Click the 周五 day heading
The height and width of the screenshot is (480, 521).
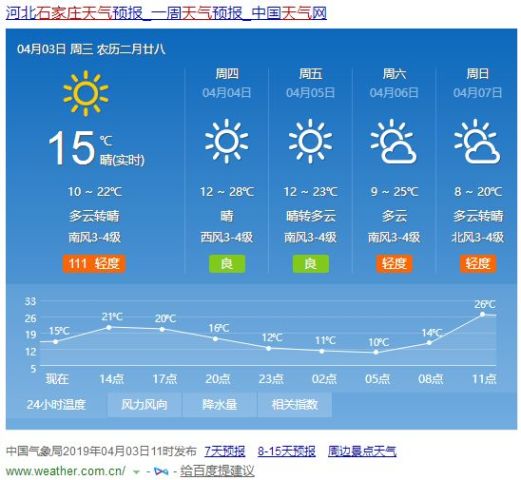[311, 74]
